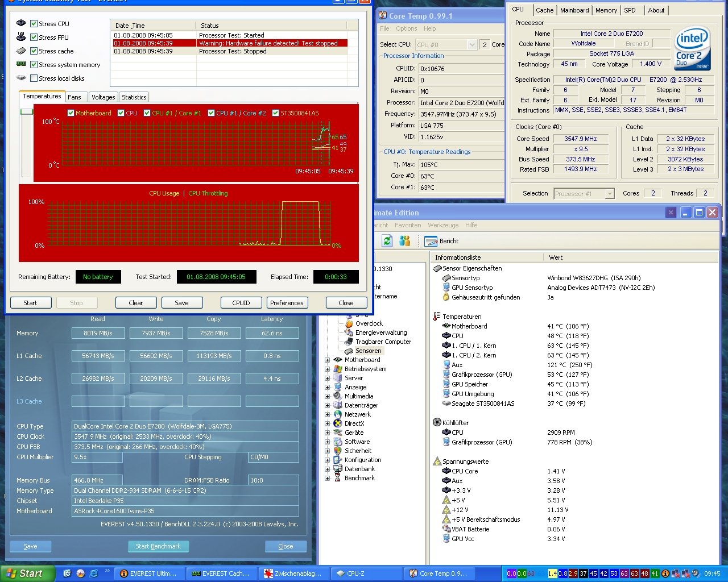Screen dimensions: 728x582
Task: Click the Benchmark hourglass icon
Action: [x=337, y=478]
